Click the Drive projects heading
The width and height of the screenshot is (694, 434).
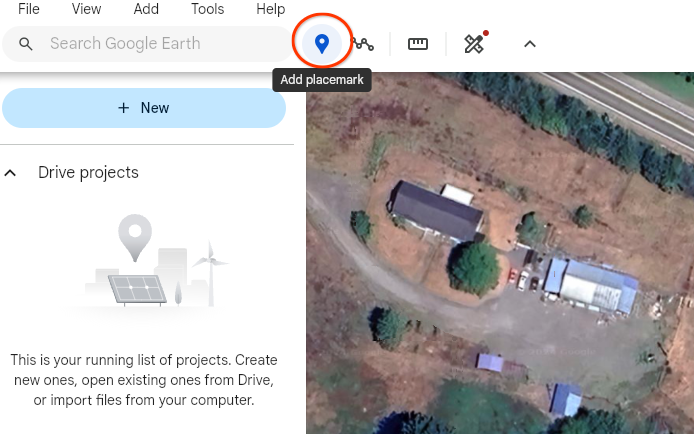pyautogui.click(x=88, y=173)
